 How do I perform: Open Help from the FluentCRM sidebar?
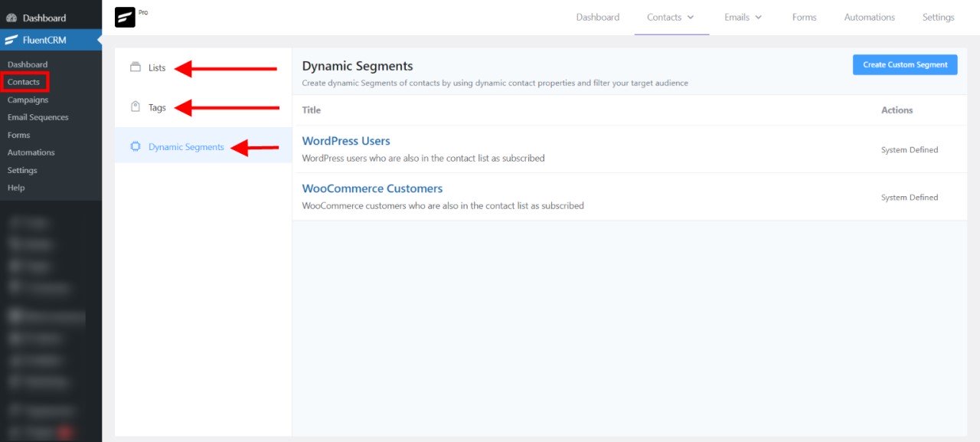(16, 187)
